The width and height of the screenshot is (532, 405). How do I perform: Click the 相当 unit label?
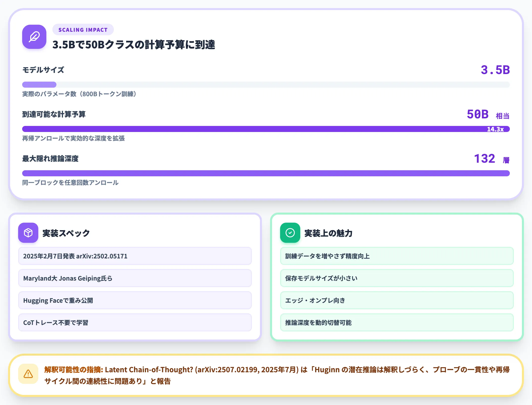(503, 116)
